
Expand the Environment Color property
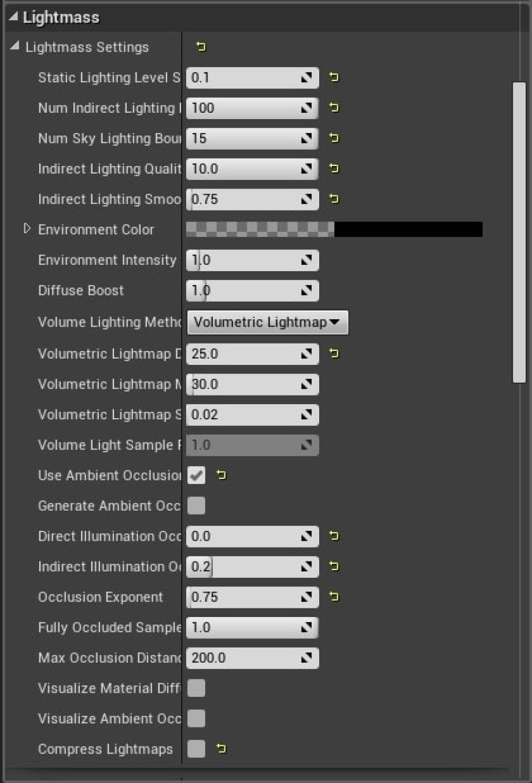tap(27, 229)
